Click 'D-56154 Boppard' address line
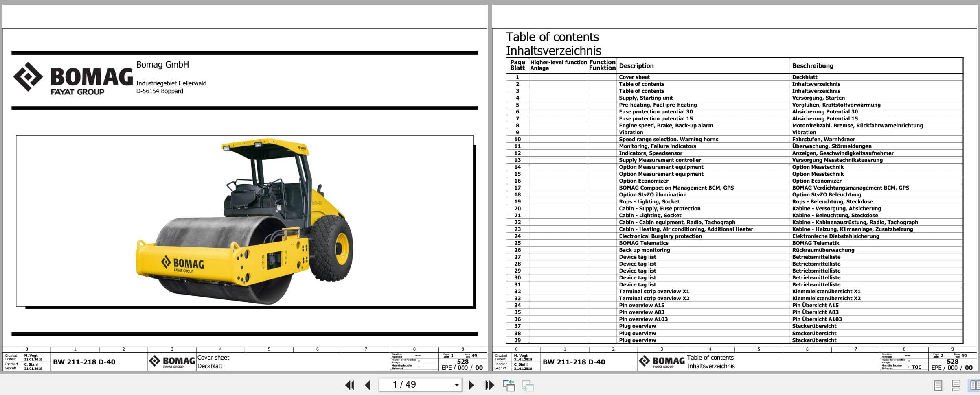 click(160, 91)
